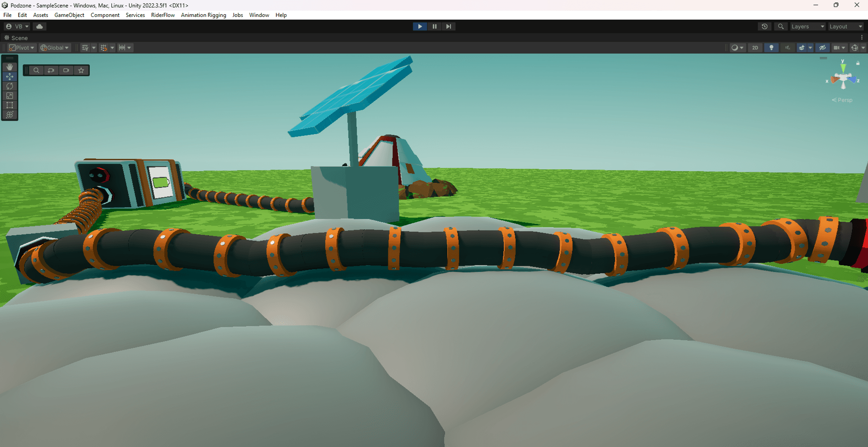The image size is (868, 447).
Task: Click the add camera icon in the overlay toolbar
Action: [x=51, y=70]
